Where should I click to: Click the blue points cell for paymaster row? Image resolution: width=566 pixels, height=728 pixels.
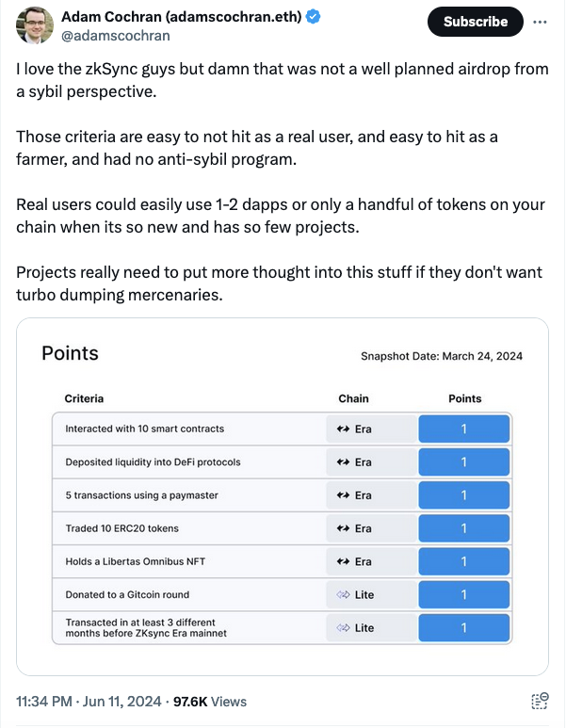point(463,495)
